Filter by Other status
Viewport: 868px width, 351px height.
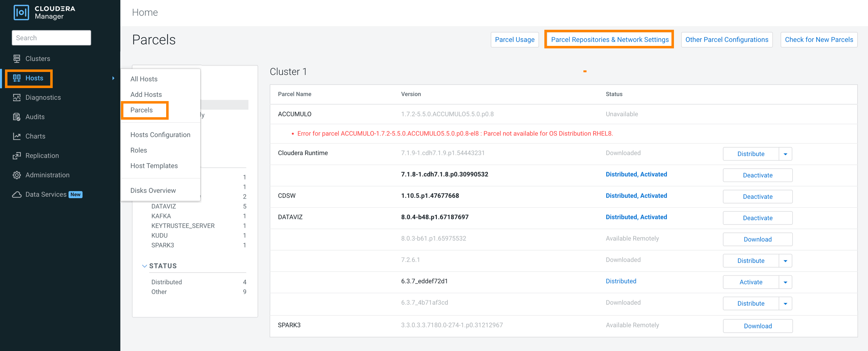[159, 292]
